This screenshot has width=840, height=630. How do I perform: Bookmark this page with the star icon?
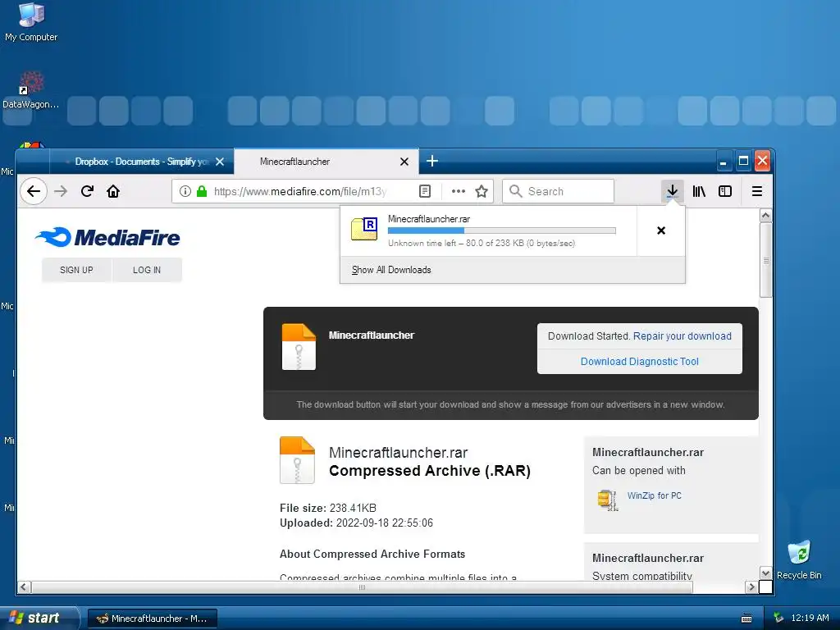coord(482,191)
